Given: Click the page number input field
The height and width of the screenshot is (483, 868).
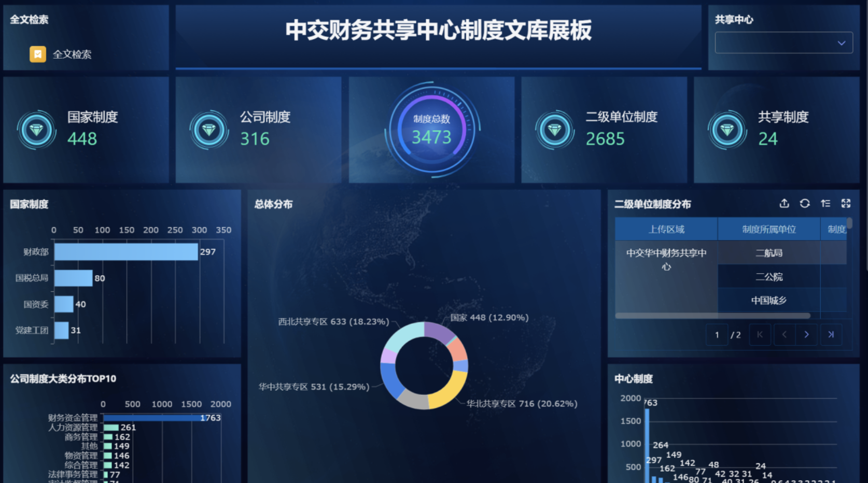Looking at the screenshot, I should coord(717,335).
